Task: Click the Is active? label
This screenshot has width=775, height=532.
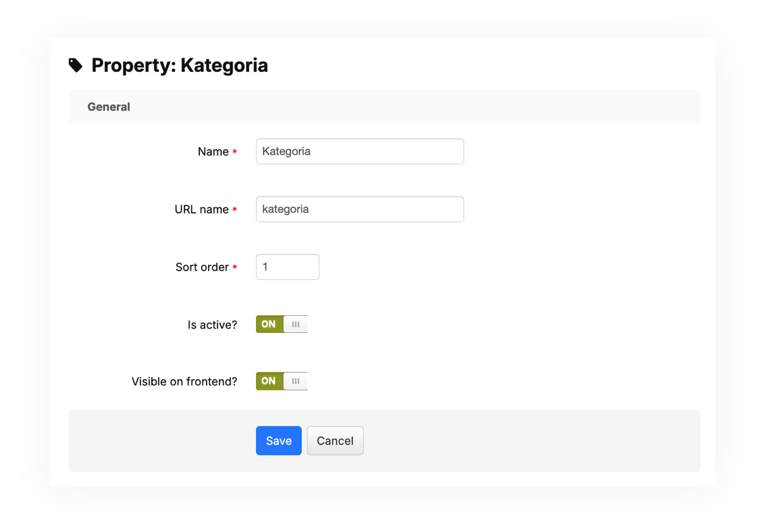Action: (212, 325)
